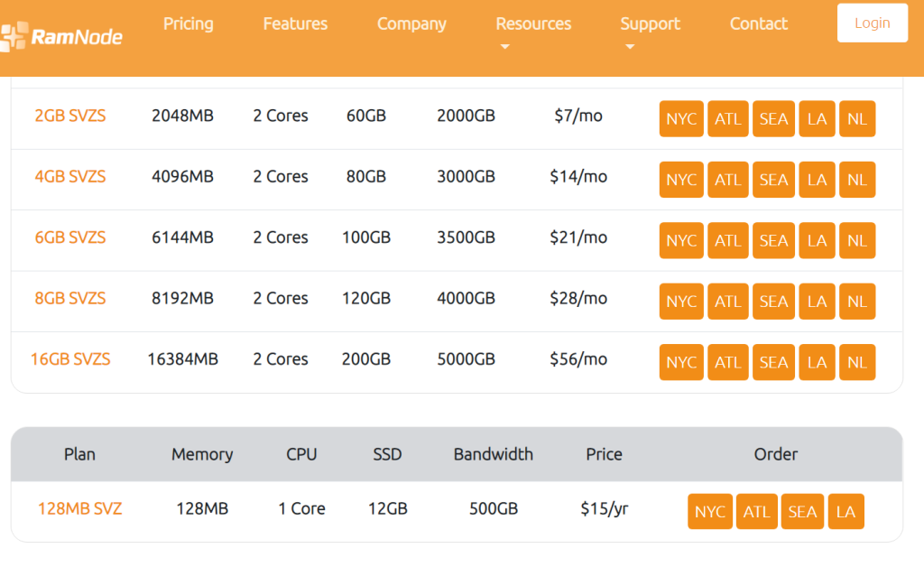The image size is (924, 567).
Task: Order 128MB SVZ in LA
Action: [845, 512]
